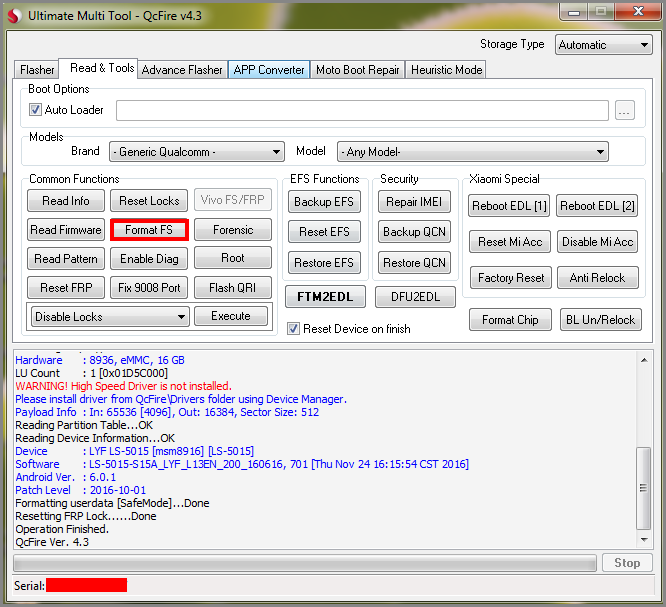The width and height of the screenshot is (666, 607).
Task: Click Reboot EDL [1] button
Action: pos(509,206)
